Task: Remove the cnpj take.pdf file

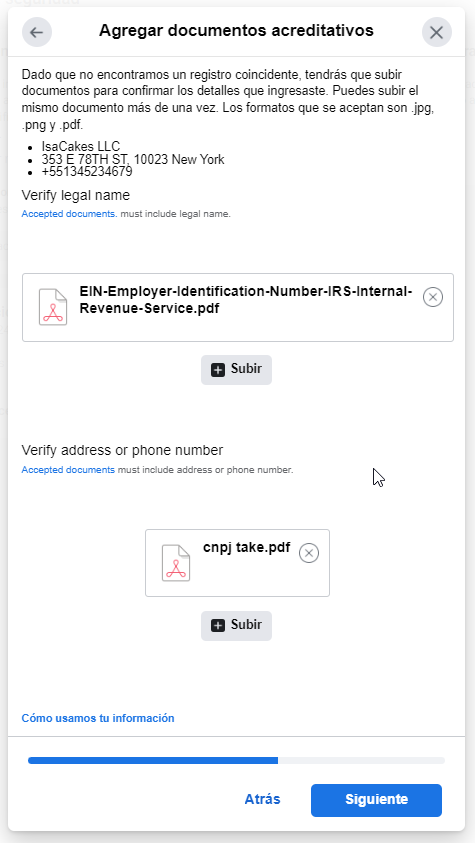Action: point(308,553)
